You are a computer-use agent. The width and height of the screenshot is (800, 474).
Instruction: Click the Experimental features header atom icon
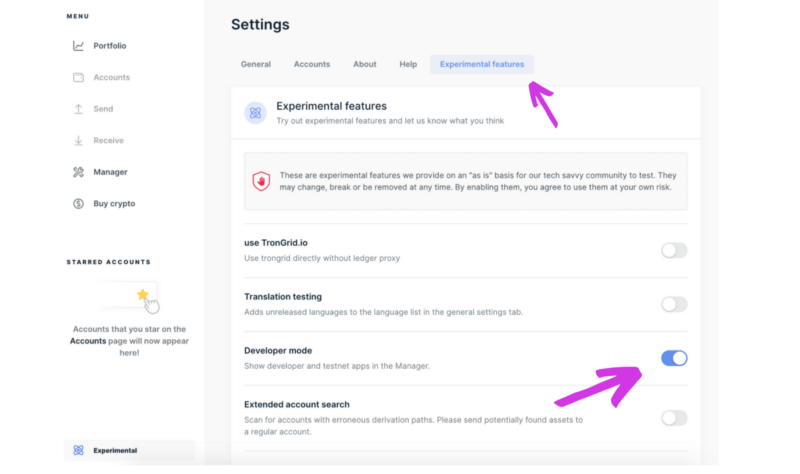tap(255, 113)
